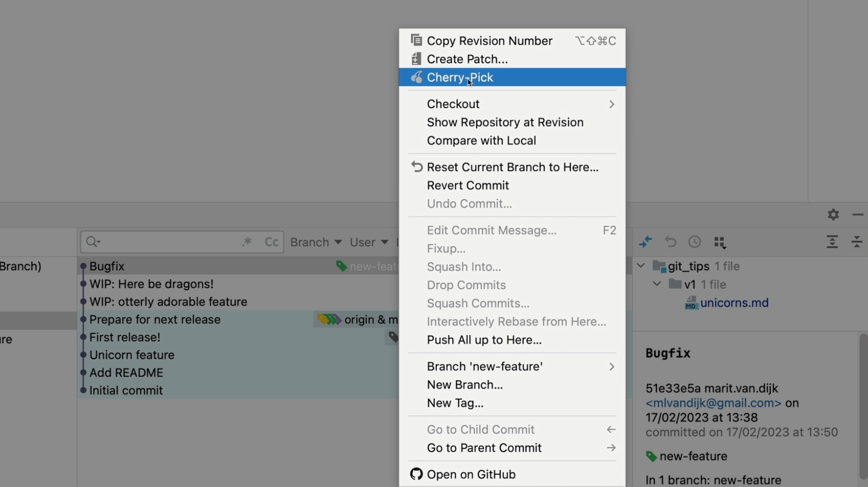Toggle match case Cc option
The image size is (868, 487).
271,242
